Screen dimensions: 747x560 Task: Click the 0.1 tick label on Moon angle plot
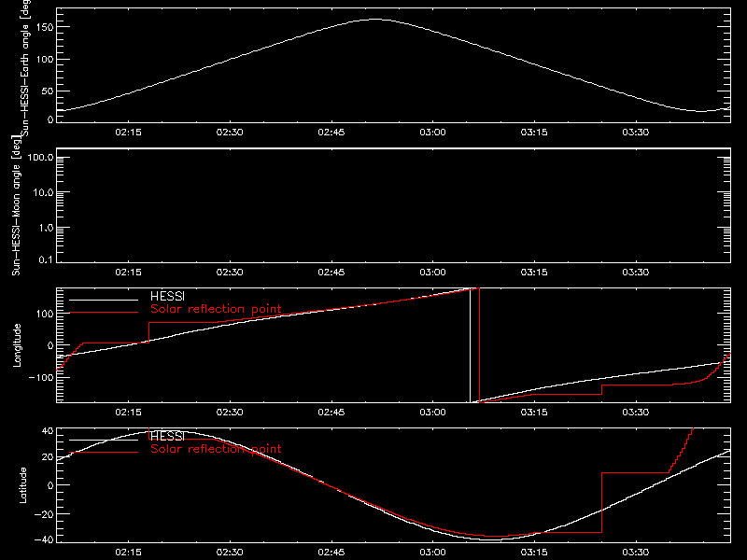pyautogui.click(x=46, y=260)
